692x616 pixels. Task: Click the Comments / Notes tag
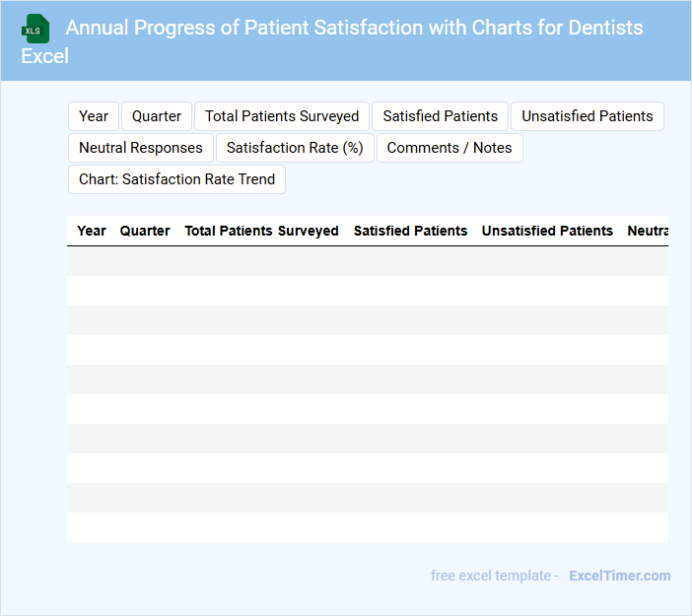click(x=450, y=148)
